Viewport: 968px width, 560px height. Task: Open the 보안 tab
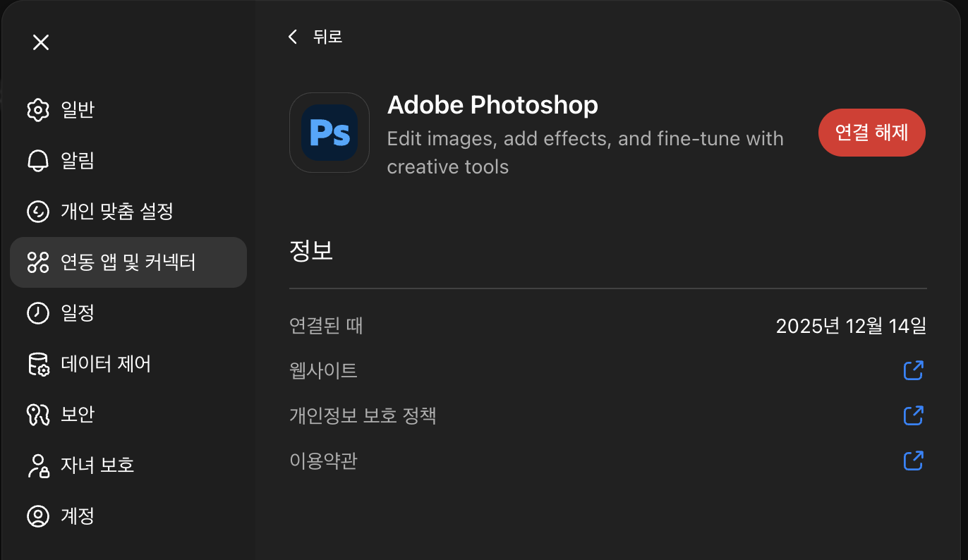128,415
